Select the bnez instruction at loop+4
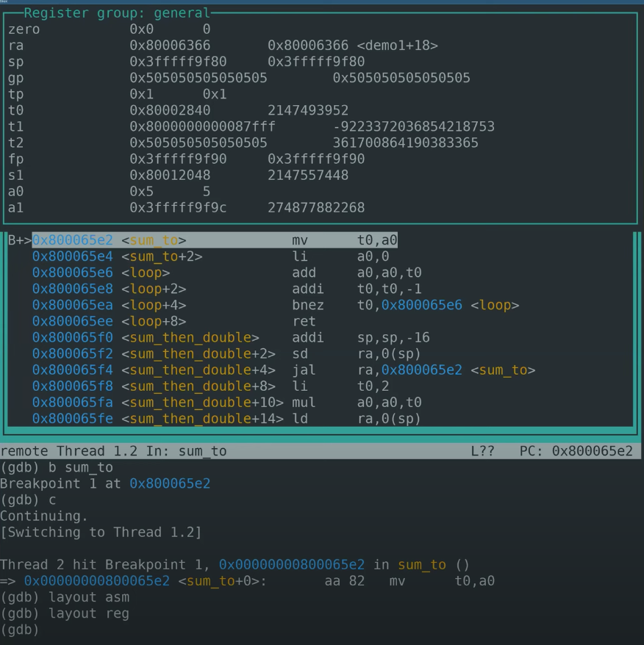The width and height of the screenshot is (644, 645). pyautogui.click(x=307, y=305)
